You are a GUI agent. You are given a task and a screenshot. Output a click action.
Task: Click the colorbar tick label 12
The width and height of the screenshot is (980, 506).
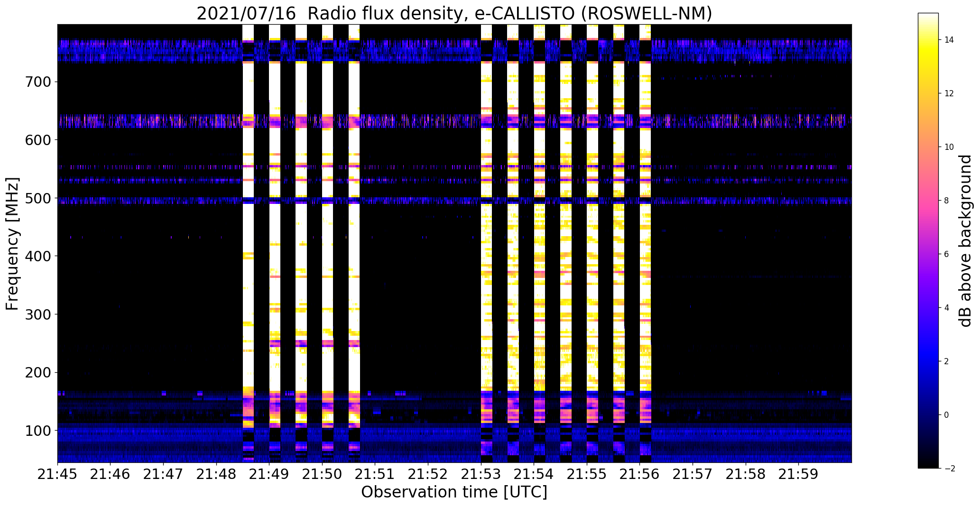pos(949,93)
